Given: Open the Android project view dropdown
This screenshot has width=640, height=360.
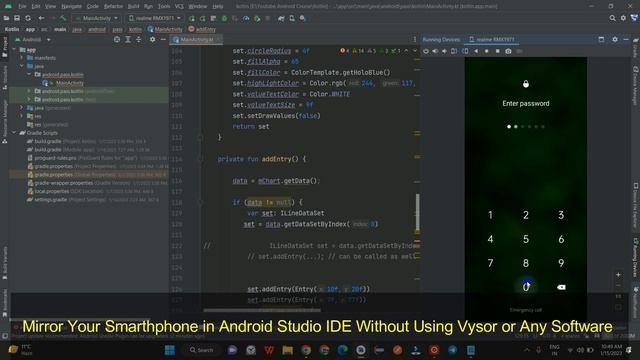Looking at the screenshot, I should pos(33,40).
